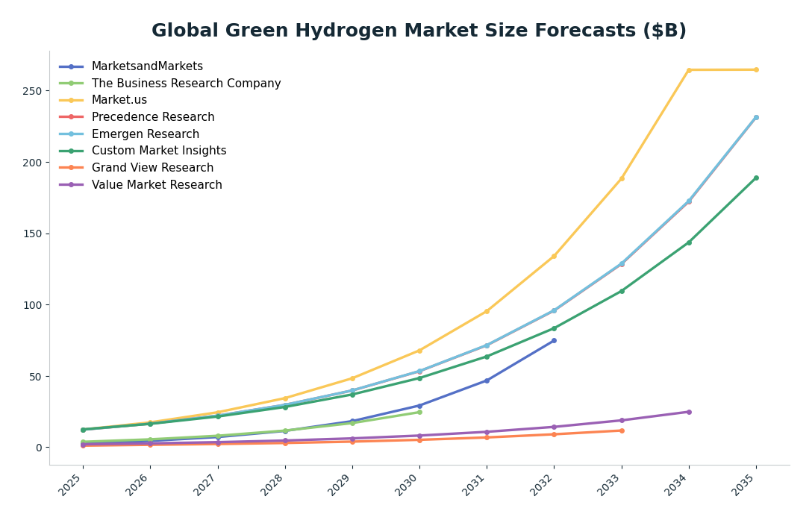Click the 2027 x-axis label

pos(205,485)
